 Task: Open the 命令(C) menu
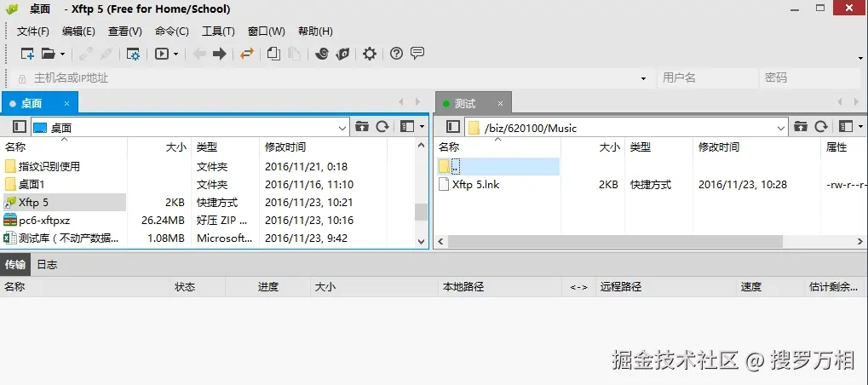172,32
